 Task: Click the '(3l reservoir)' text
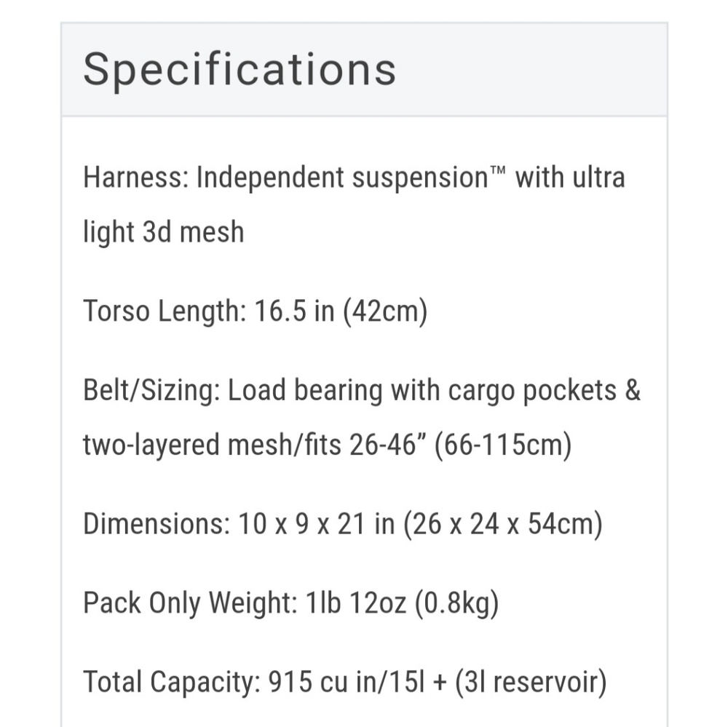(x=531, y=682)
